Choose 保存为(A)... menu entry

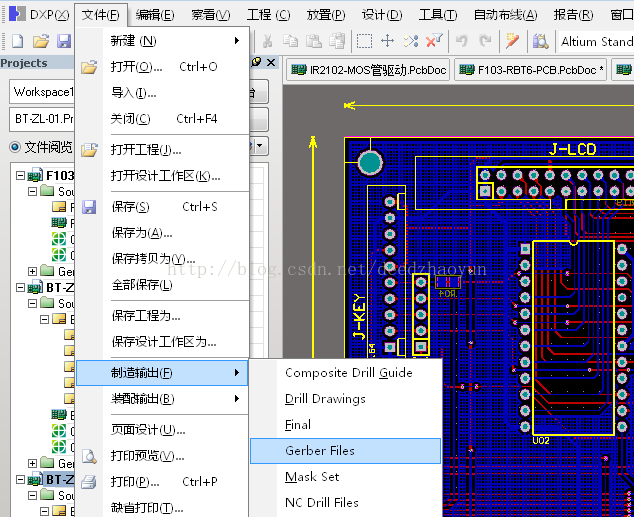coord(162,233)
